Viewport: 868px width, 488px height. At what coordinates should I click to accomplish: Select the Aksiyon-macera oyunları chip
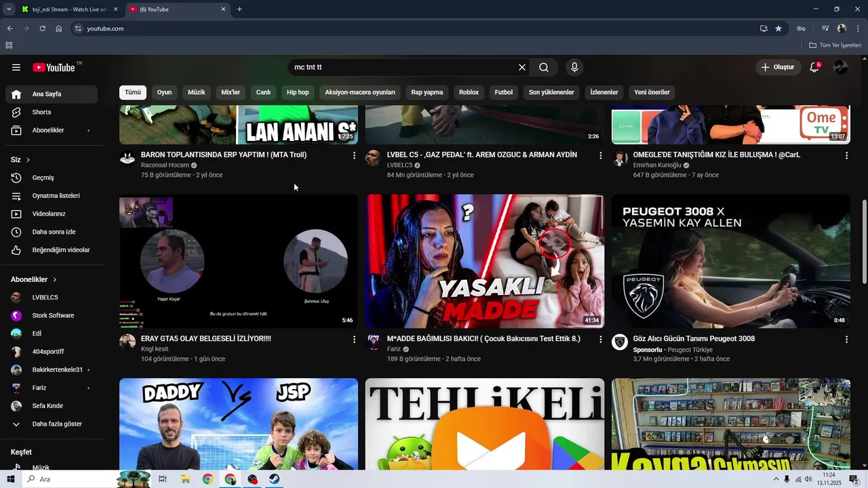360,92
